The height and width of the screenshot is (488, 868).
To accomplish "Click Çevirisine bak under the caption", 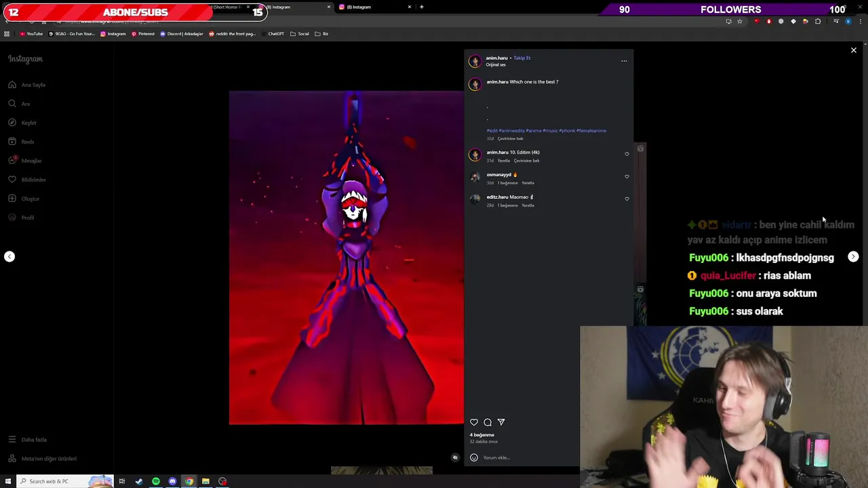I will [510, 138].
